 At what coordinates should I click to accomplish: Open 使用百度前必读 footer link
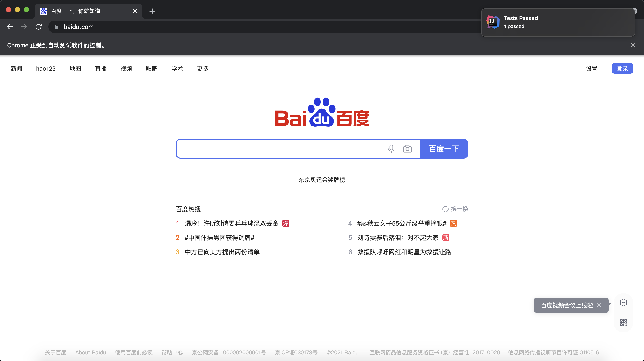pos(134,352)
